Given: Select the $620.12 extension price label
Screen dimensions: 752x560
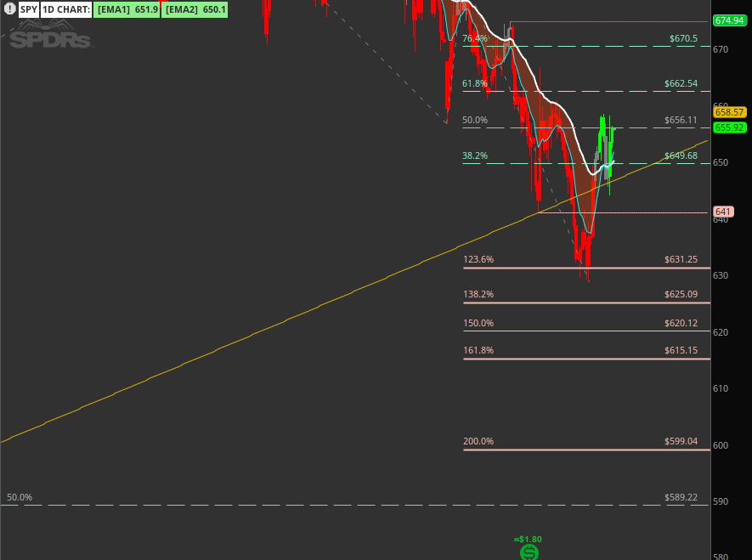Looking at the screenshot, I should (x=681, y=323).
